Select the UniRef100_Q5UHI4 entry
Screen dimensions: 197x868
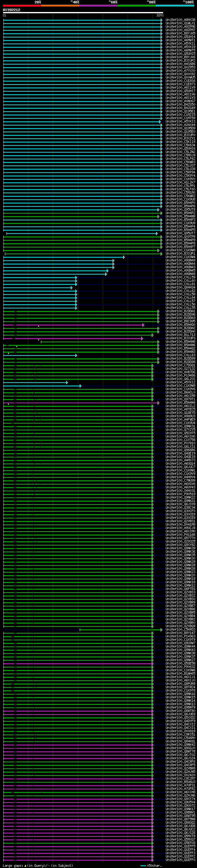[180, 37]
